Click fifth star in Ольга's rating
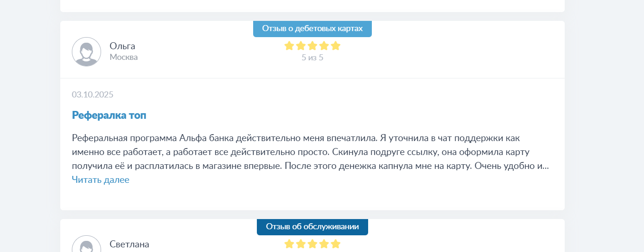The height and width of the screenshot is (252, 644). (336, 45)
